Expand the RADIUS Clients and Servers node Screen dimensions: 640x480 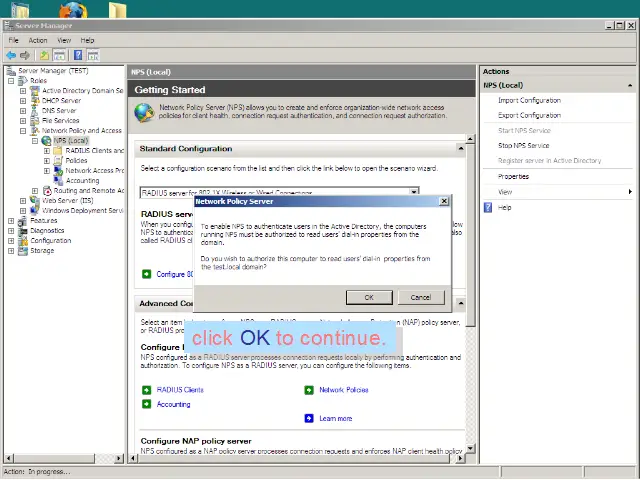click(x=47, y=151)
